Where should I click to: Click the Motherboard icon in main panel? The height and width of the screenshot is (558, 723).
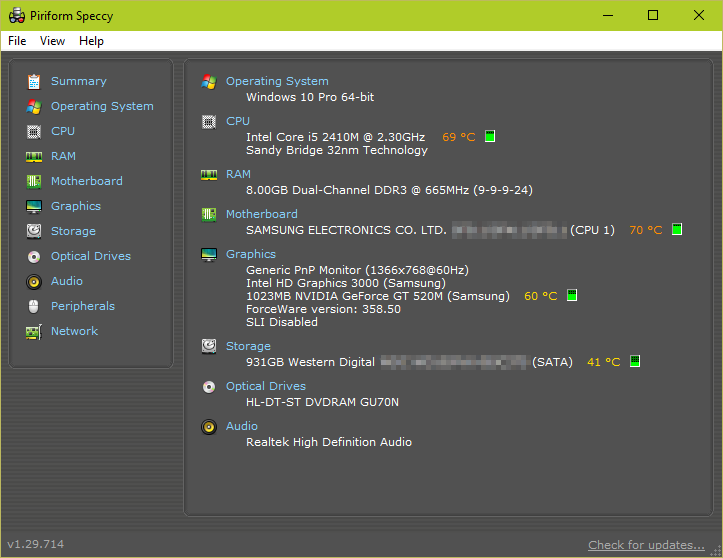click(x=209, y=214)
